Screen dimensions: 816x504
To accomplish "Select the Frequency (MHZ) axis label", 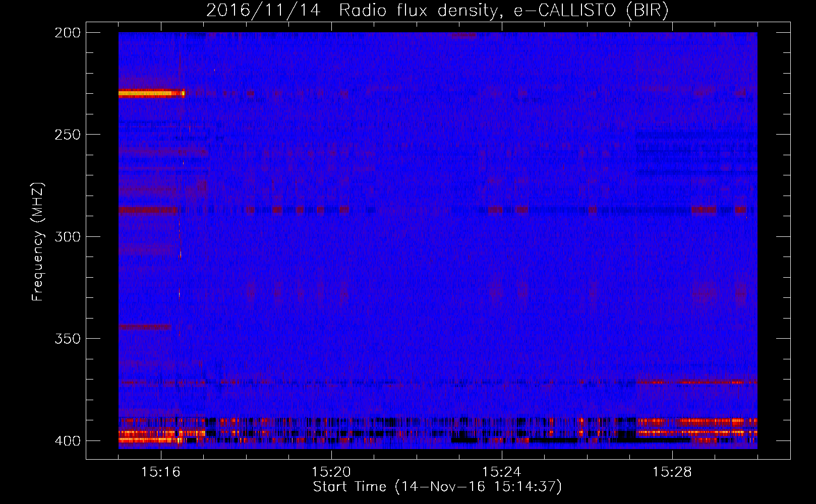I will click(x=38, y=241).
